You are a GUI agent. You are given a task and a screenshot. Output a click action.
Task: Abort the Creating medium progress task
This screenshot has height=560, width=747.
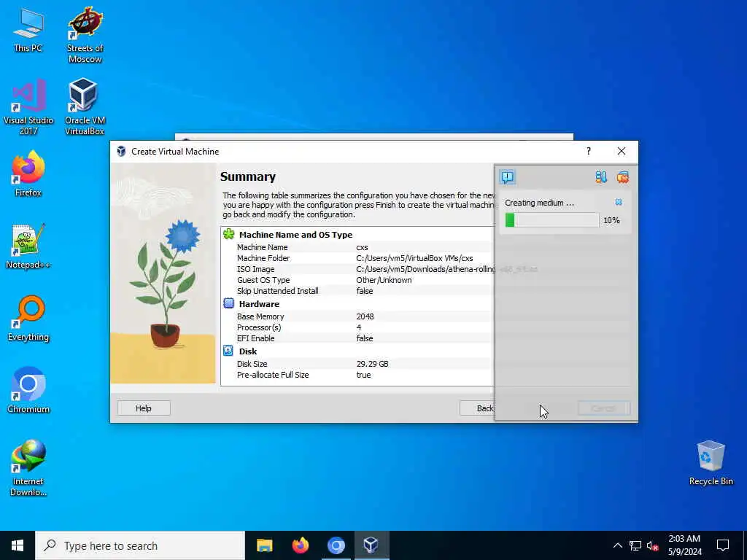pos(619,203)
